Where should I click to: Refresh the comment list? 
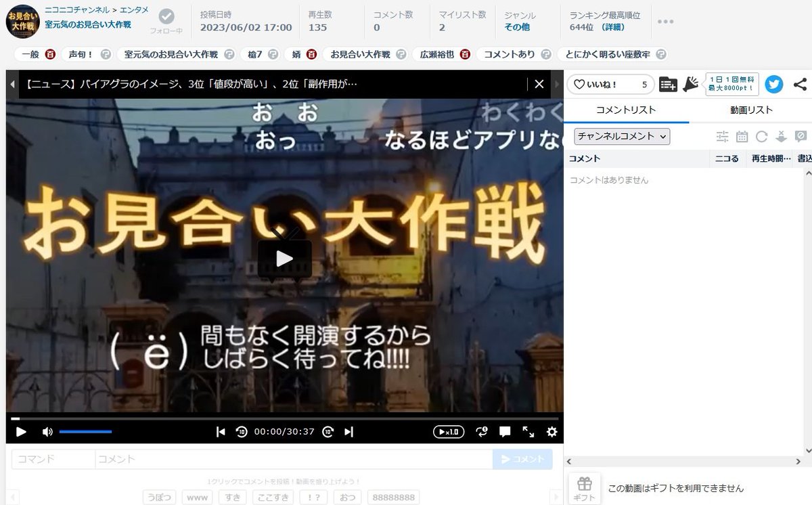762,136
